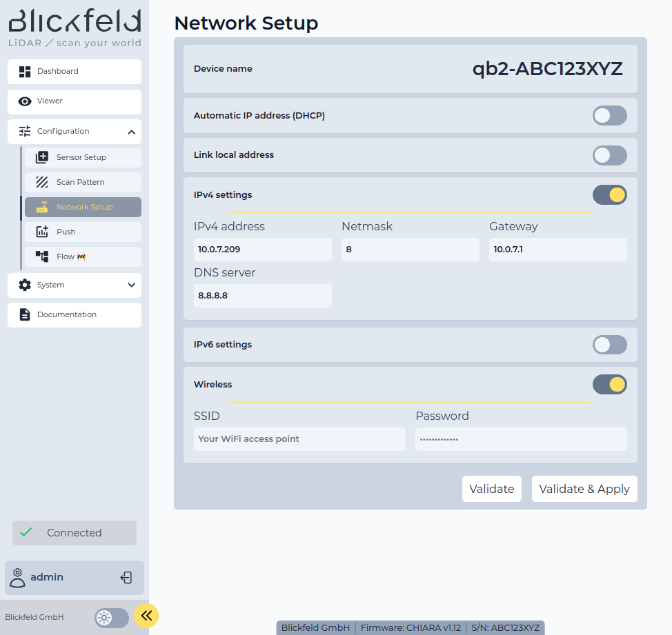
Task: Enable Automatic IP address (DHCP)
Action: [609, 115]
